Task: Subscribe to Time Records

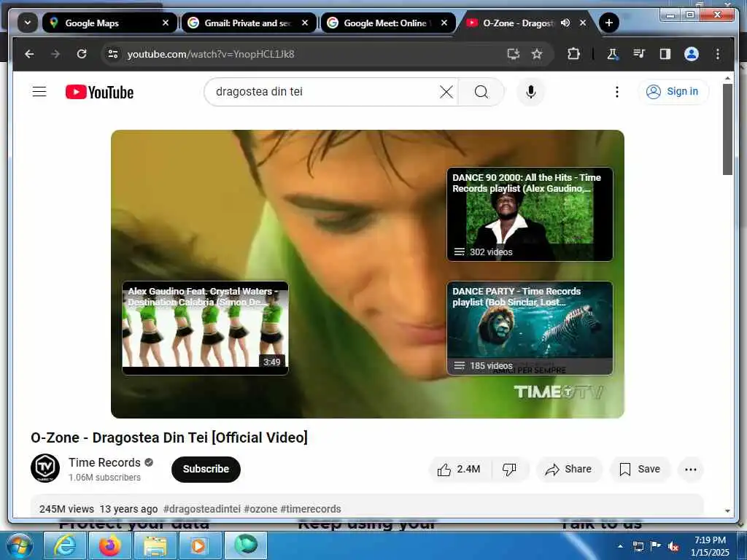Action: click(x=206, y=469)
